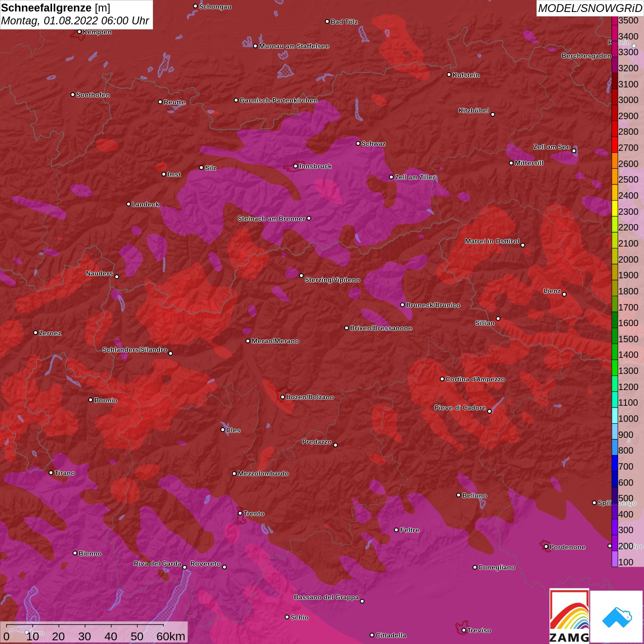Image resolution: width=644 pixels, height=644 pixels.
Task: Click the Predazzo label
Action: 317,442
